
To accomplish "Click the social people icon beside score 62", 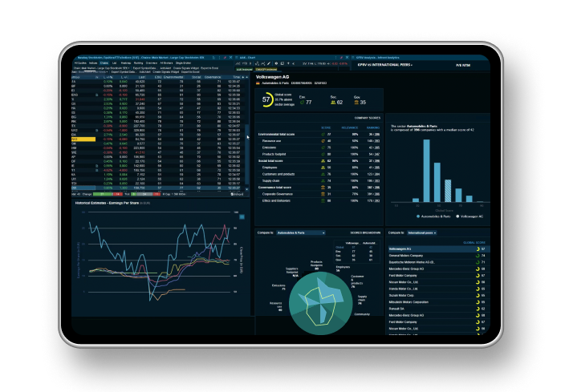I will tap(333, 103).
